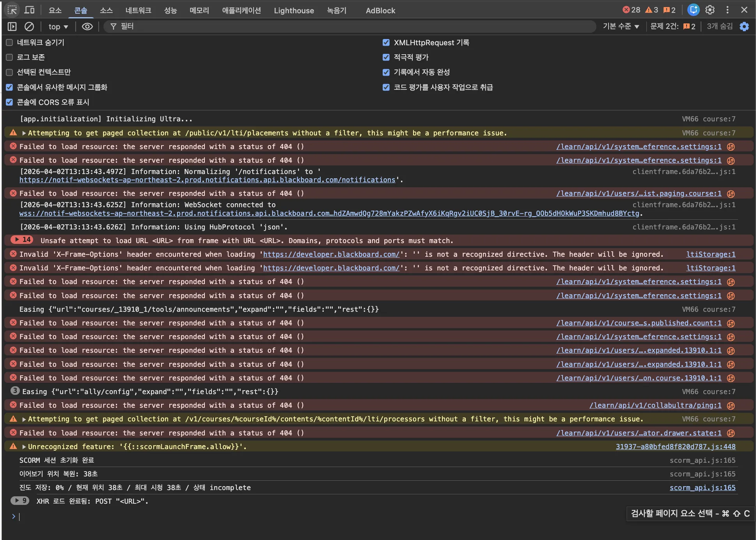Enable the 네트워크 숨기기 checkbox
The height and width of the screenshot is (540, 756).
(9, 43)
